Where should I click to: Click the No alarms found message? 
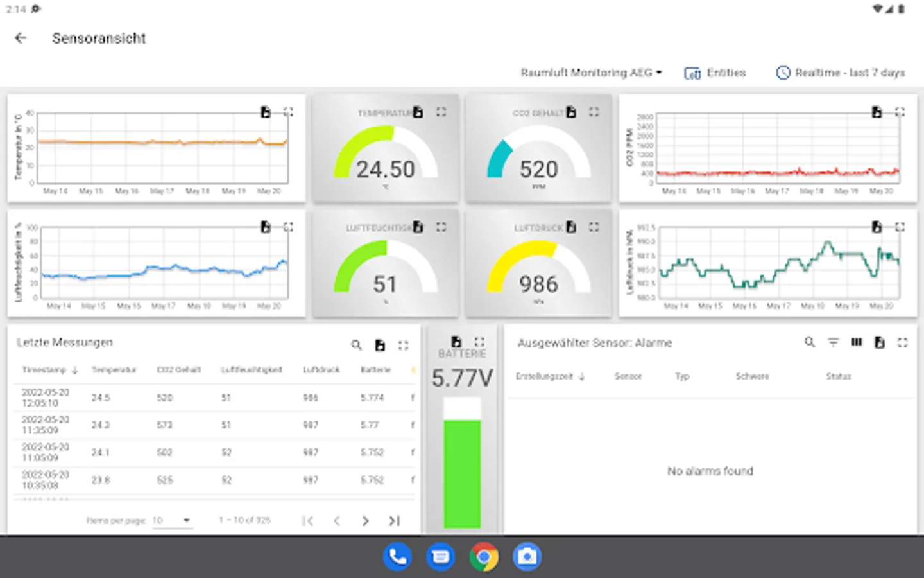tap(710, 471)
